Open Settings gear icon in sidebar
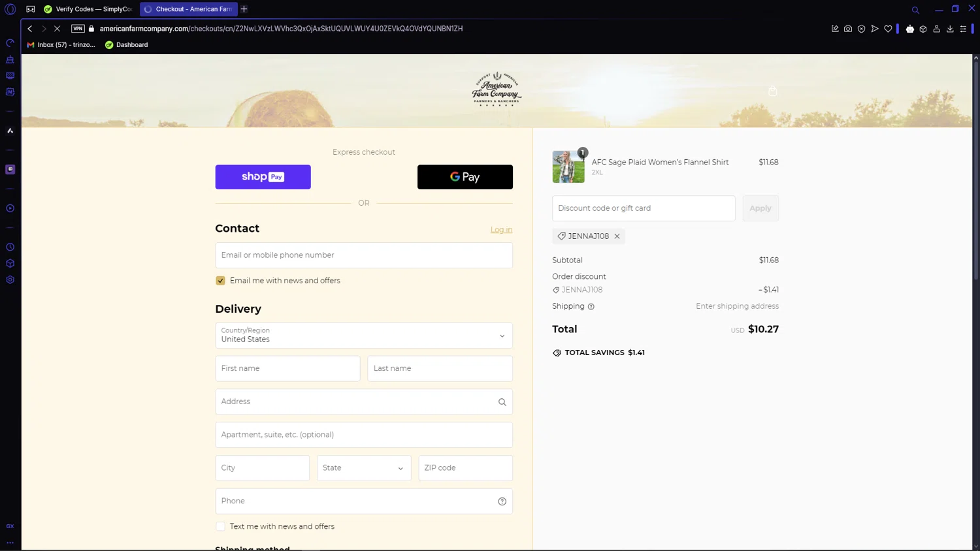Screen dimensions: 980x551 10,279
